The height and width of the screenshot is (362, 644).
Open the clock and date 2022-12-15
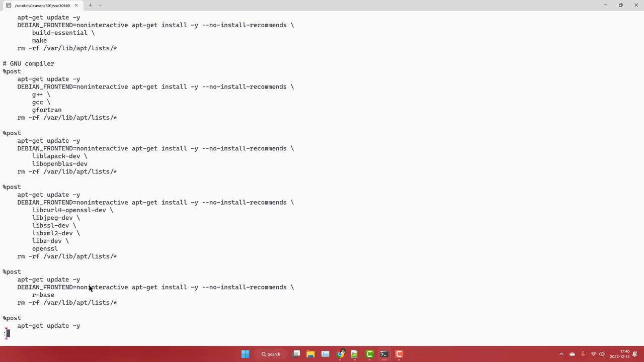pos(620,354)
